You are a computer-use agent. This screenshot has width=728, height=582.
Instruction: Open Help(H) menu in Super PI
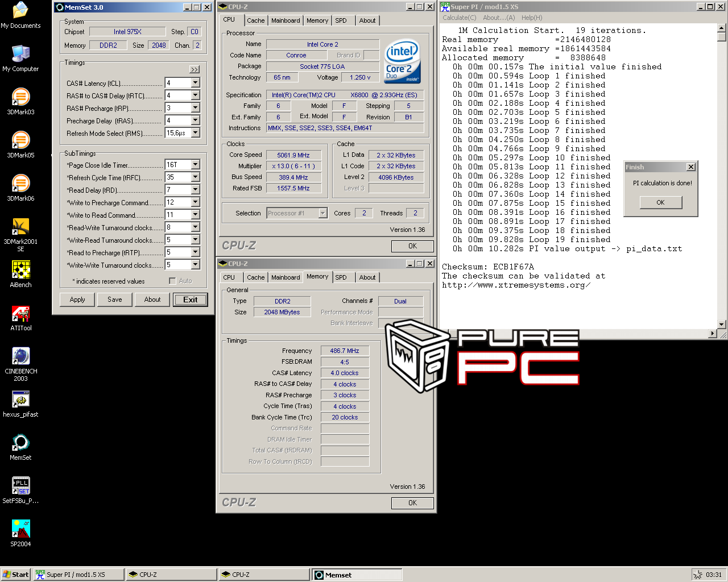(x=532, y=18)
